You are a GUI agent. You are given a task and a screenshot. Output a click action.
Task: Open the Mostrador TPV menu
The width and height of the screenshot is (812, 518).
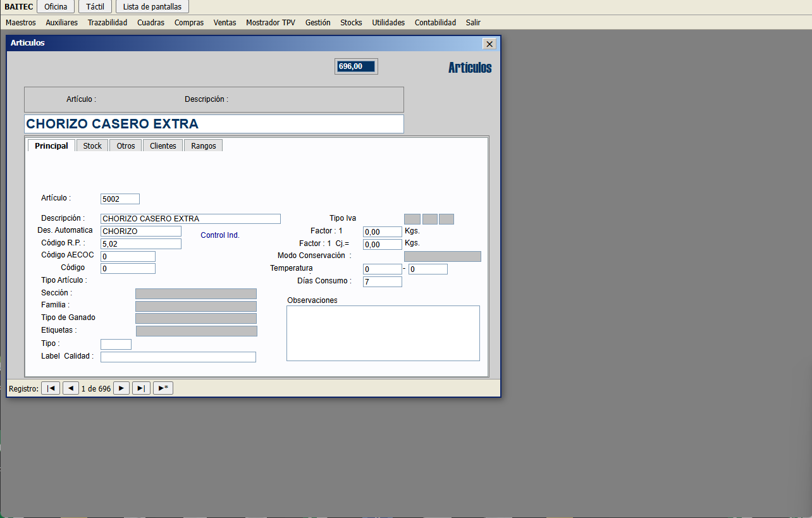coord(271,22)
